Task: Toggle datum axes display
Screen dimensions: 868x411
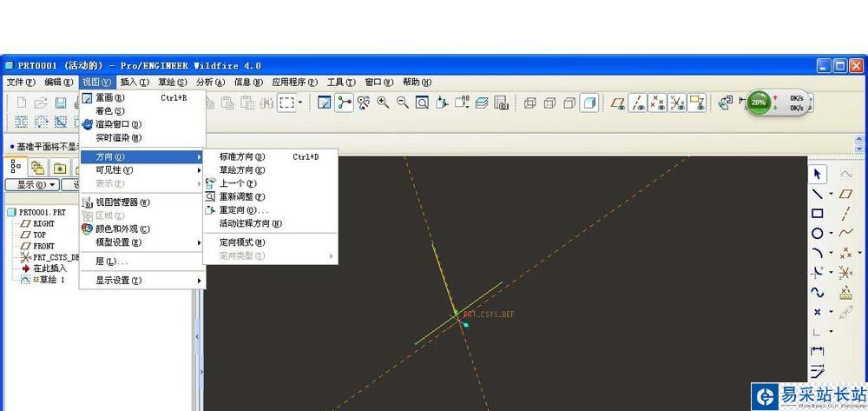Action: click(638, 103)
